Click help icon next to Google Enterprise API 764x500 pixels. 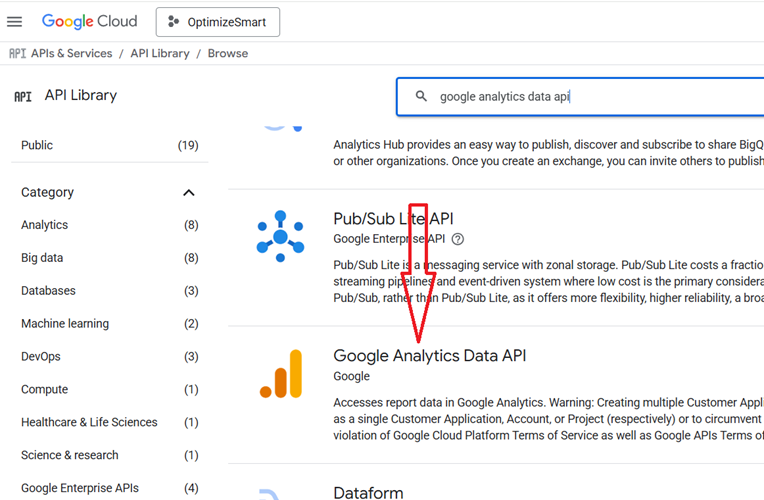[458, 239]
